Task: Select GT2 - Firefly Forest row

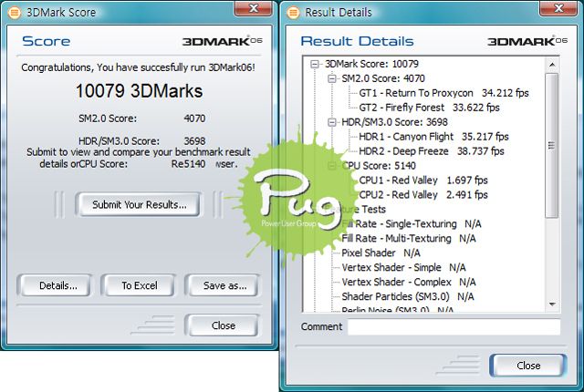Action: point(429,108)
